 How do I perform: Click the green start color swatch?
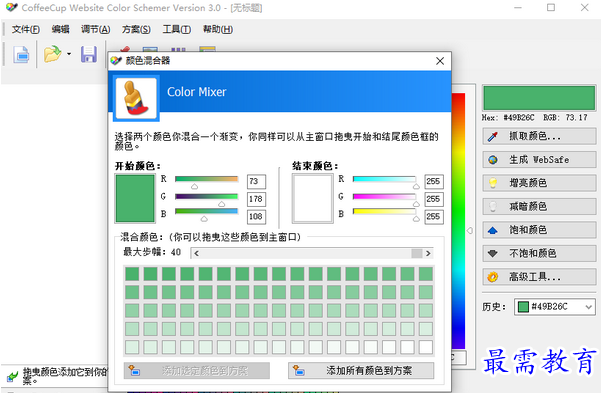(135, 198)
